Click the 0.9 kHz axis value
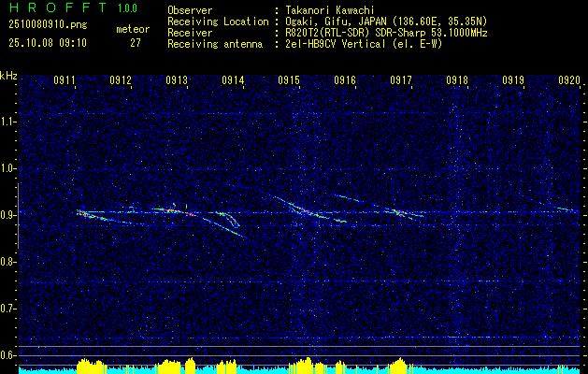Image resolution: width=588 pixels, height=374 pixels. coord(7,215)
